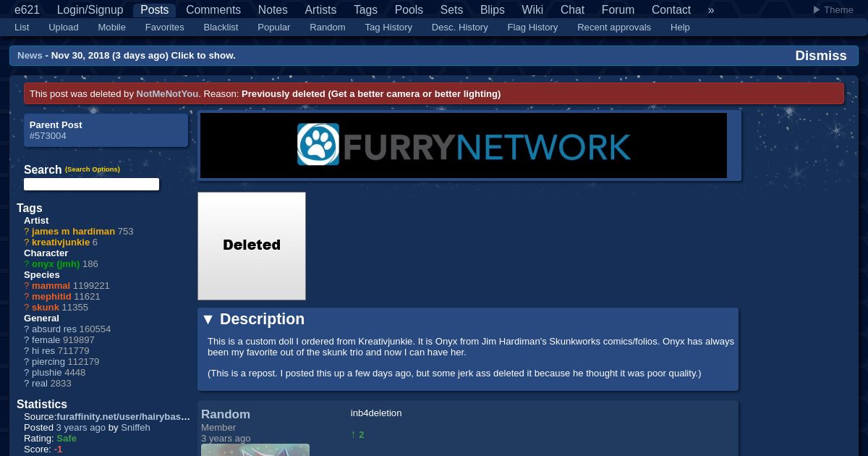Screen dimensions: 868x456
Task: Open Search Options link
Action: click(x=93, y=169)
